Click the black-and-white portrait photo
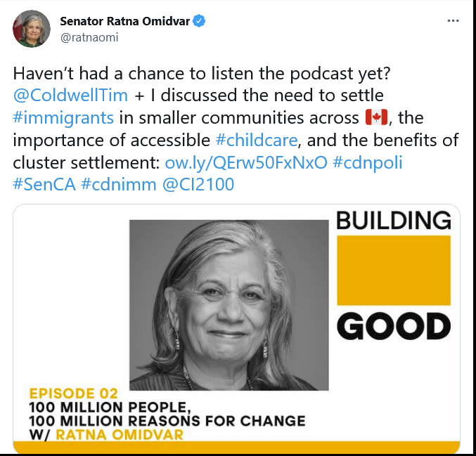Viewport: 476px width, 456px height. [x=229, y=305]
